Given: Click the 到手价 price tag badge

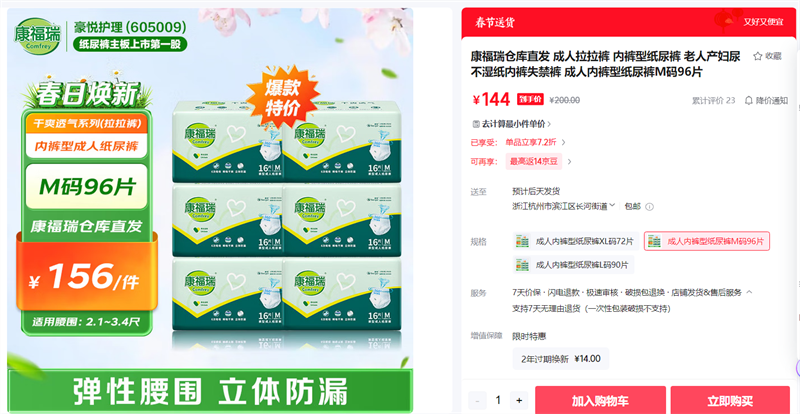Looking at the screenshot, I should point(530,100).
